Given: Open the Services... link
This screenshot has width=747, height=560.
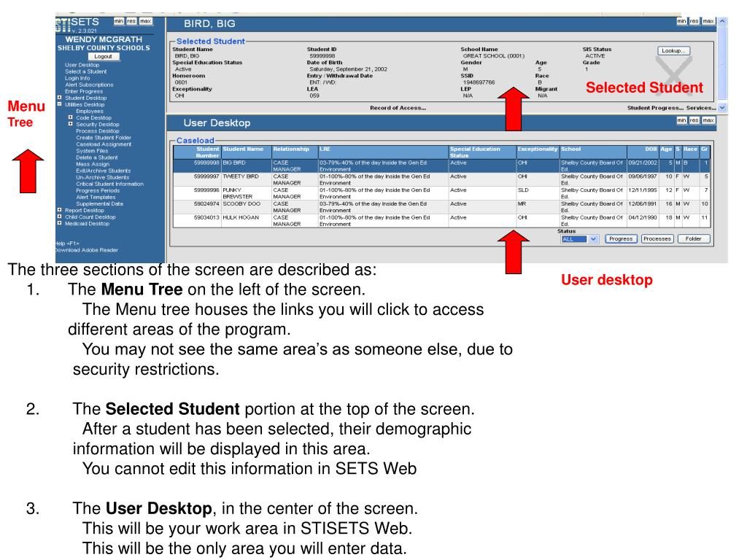Looking at the screenshot, I should 701,108.
